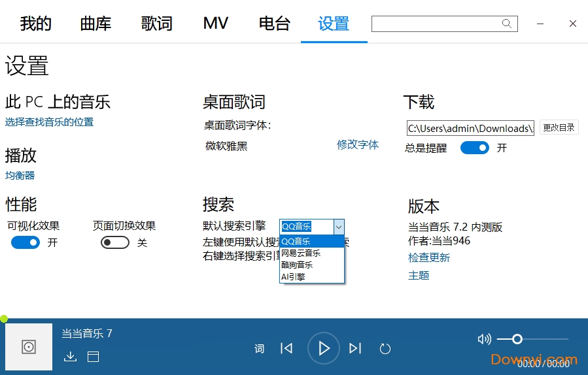Select the 设置 tab
Viewport: 588px width, 375px height.
pyautogui.click(x=334, y=24)
